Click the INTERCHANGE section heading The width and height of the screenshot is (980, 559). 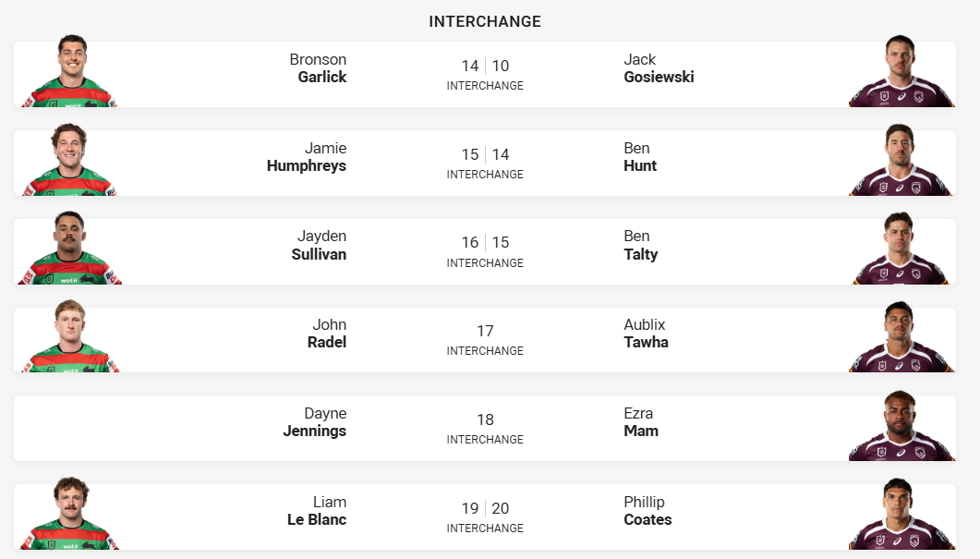[x=485, y=21]
